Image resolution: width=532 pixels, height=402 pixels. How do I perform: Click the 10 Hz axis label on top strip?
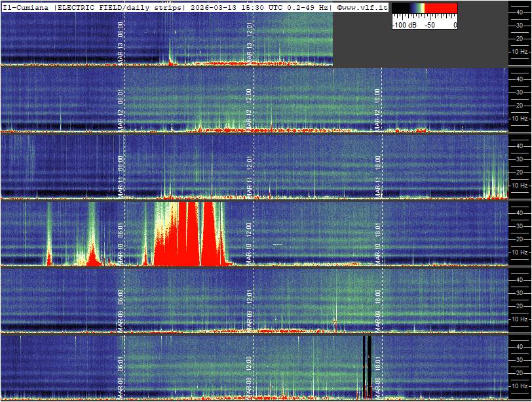[520, 51]
